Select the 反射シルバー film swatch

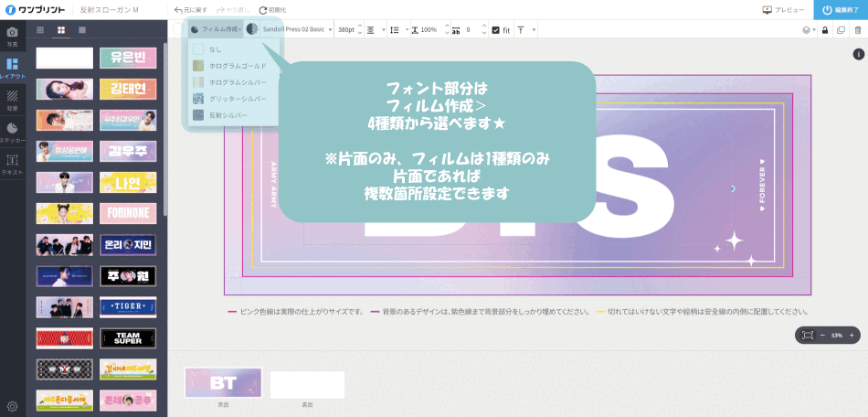(198, 115)
